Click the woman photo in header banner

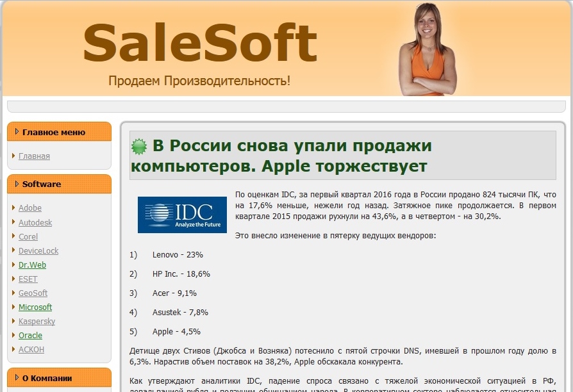click(428, 49)
